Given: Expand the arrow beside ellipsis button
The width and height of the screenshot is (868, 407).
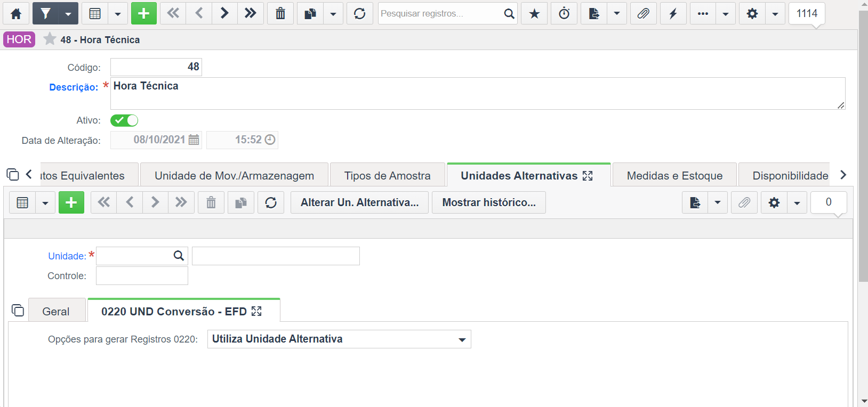Looking at the screenshot, I should click(726, 13).
